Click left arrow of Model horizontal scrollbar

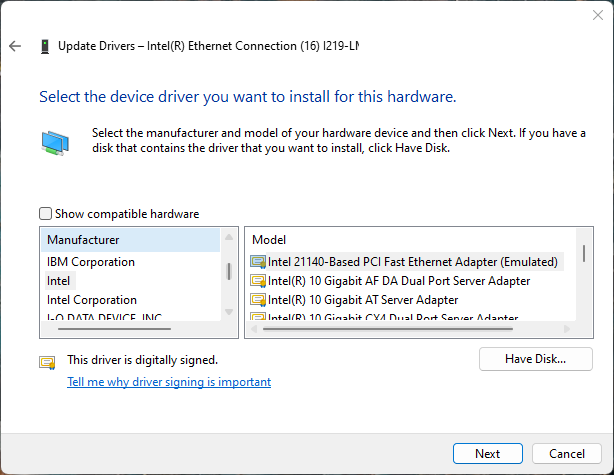[x=254, y=329]
